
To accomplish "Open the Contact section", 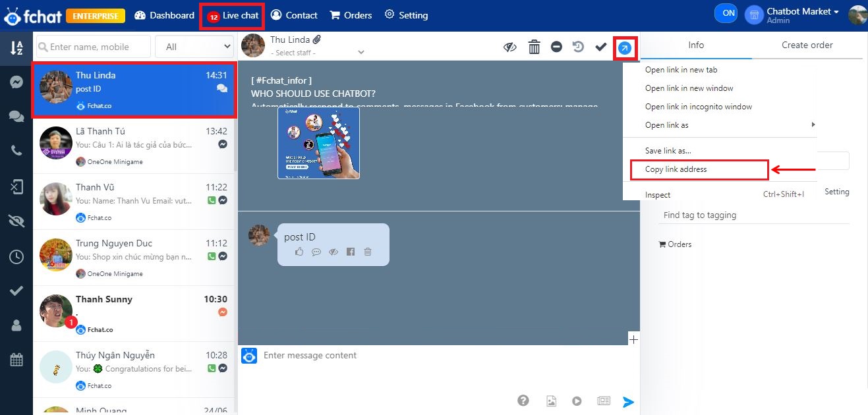I will [294, 15].
